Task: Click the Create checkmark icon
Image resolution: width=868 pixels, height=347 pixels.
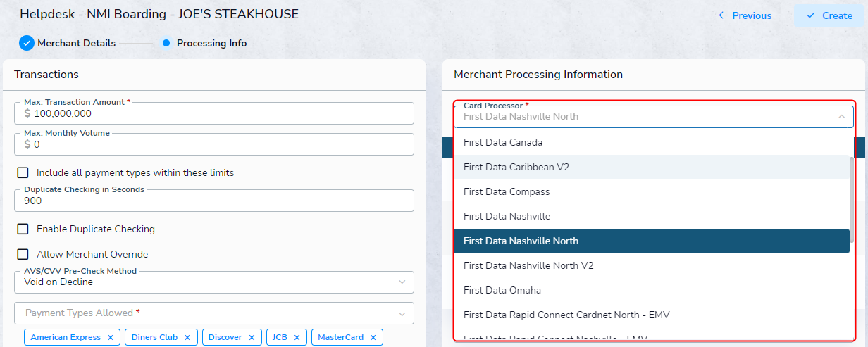Action: pos(811,15)
